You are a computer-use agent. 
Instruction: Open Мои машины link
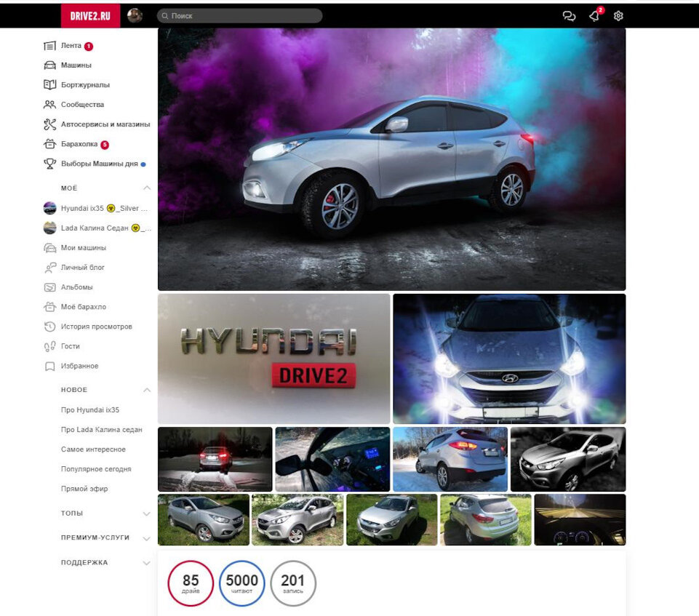pyautogui.click(x=84, y=248)
